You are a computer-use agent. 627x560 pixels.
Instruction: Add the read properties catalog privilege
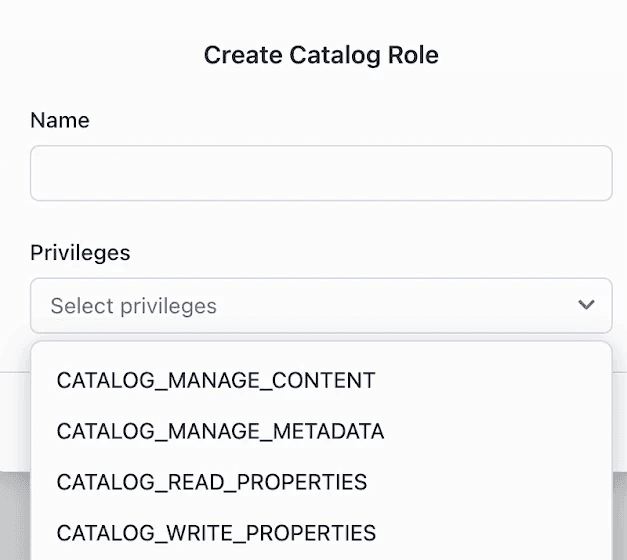(212, 482)
